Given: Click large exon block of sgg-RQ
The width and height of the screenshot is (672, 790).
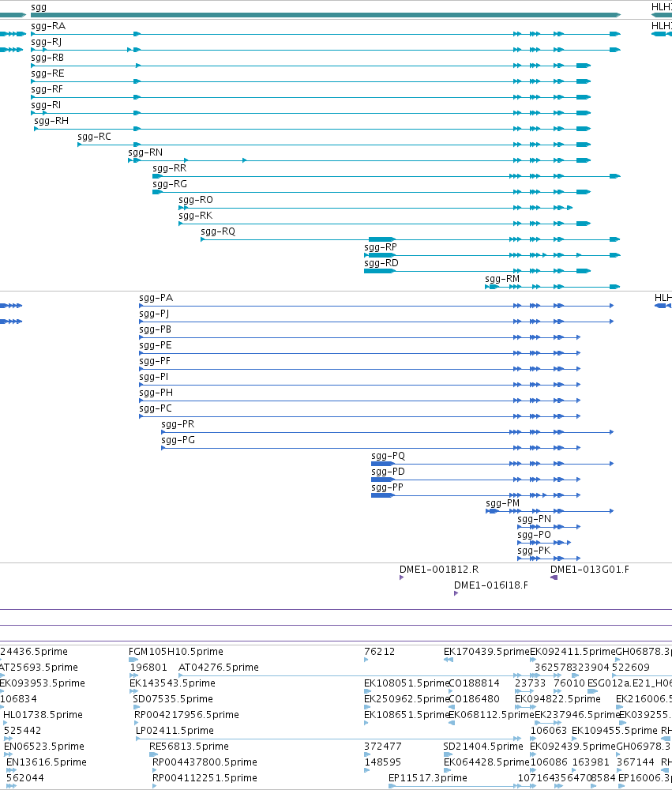Looking at the screenshot, I should click(x=382, y=239).
